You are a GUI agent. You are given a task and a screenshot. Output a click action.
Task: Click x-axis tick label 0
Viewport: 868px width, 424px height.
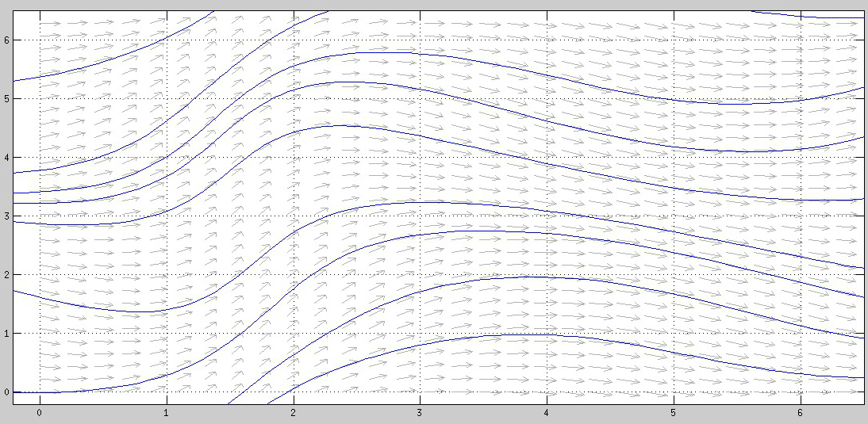pos(40,413)
